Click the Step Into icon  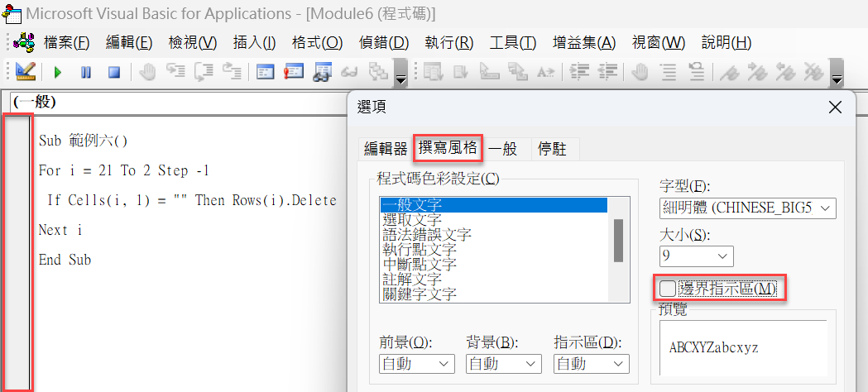point(175,72)
